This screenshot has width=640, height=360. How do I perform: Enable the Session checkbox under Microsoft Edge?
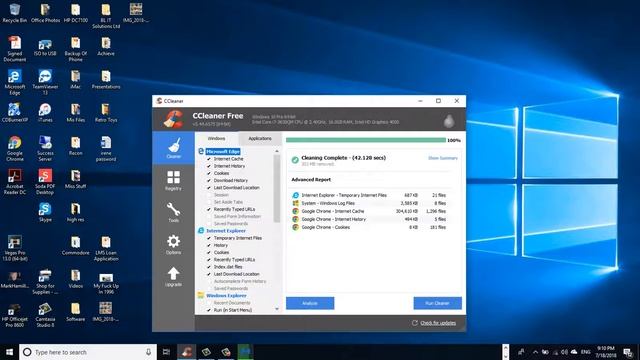coord(209,195)
